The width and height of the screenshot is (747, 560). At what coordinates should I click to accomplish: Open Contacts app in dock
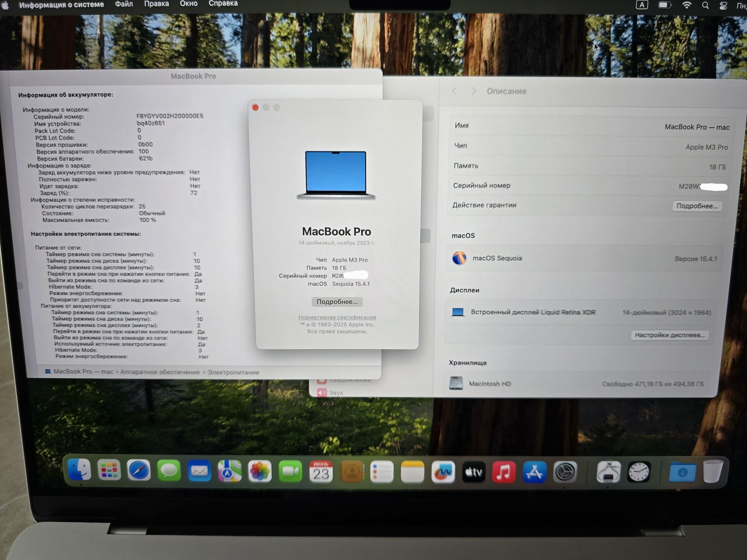click(x=352, y=472)
